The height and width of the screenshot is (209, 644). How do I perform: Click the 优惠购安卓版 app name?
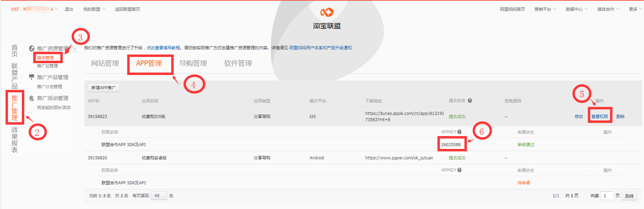[154, 158]
